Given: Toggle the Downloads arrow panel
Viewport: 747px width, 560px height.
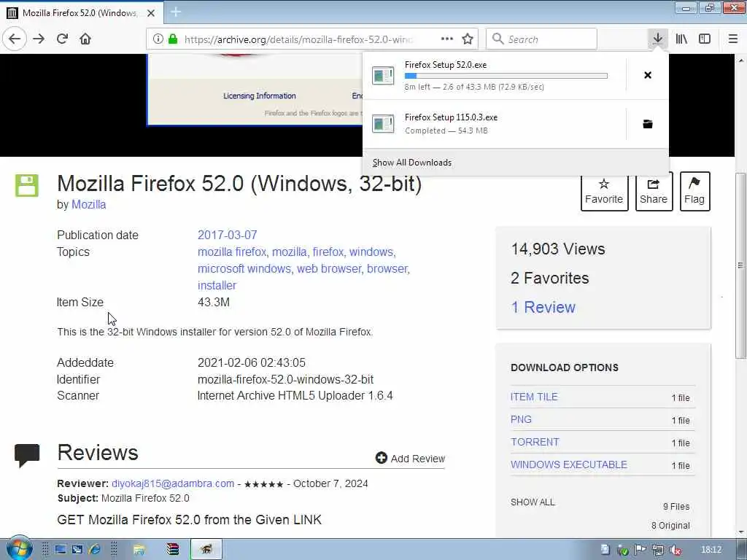Looking at the screenshot, I should click(x=658, y=39).
